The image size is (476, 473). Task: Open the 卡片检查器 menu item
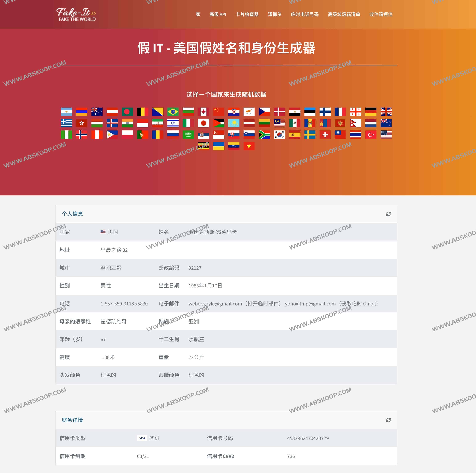coord(247,14)
